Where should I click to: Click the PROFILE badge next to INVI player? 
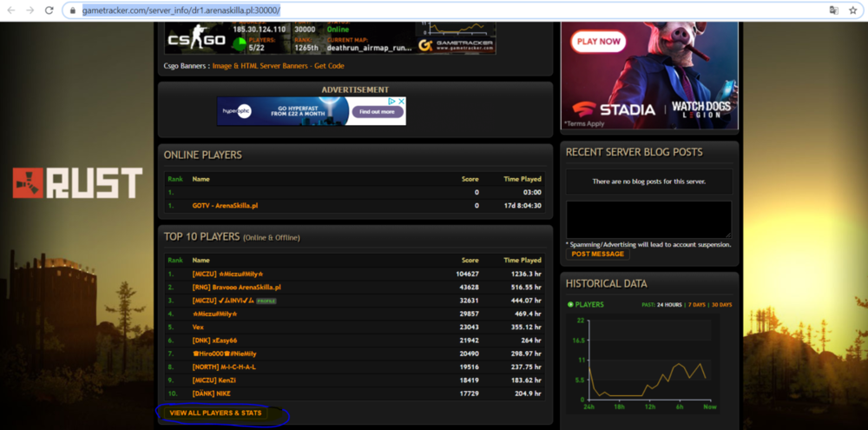pos(266,301)
